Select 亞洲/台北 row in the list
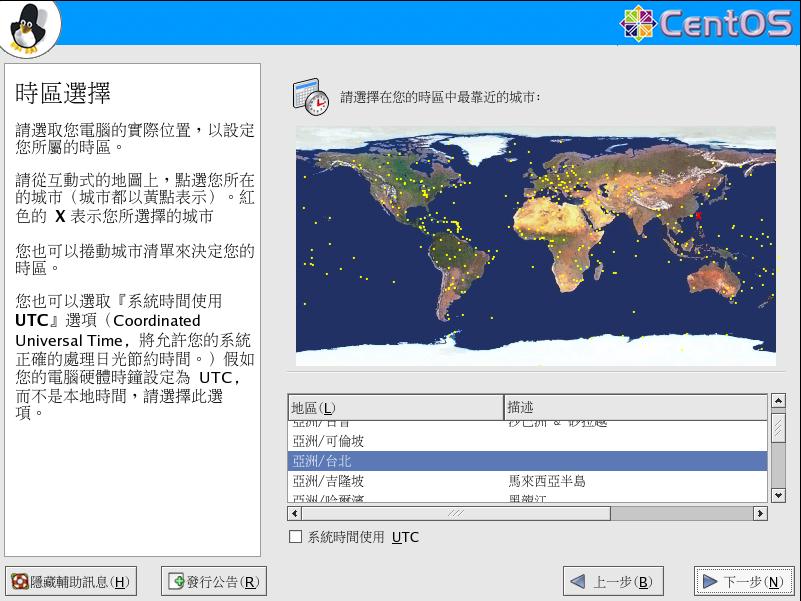Screen dimensions: 801x601 tap(527, 461)
